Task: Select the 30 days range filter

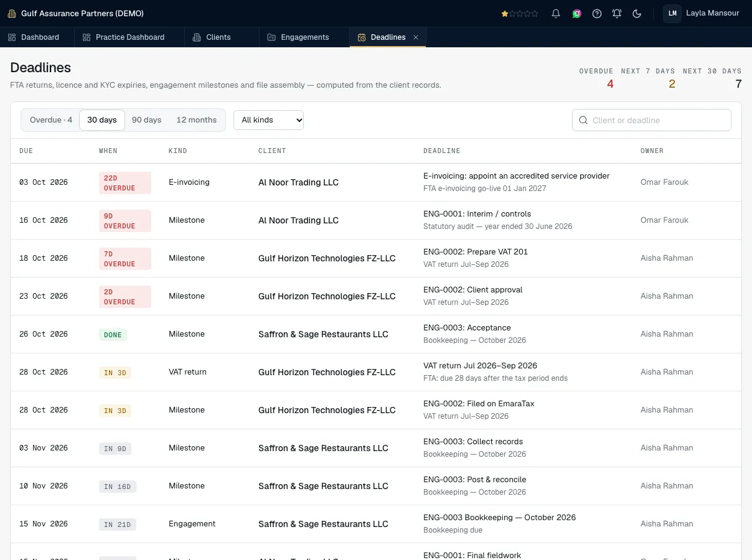Action: point(102,120)
